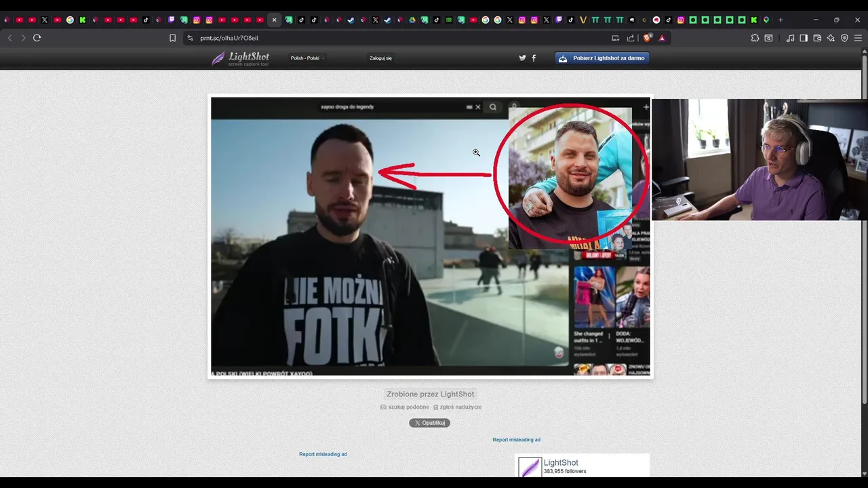Open LightShot link in the followers widget
Image resolution: width=868 pixels, height=488 pixels.
pos(561,463)
